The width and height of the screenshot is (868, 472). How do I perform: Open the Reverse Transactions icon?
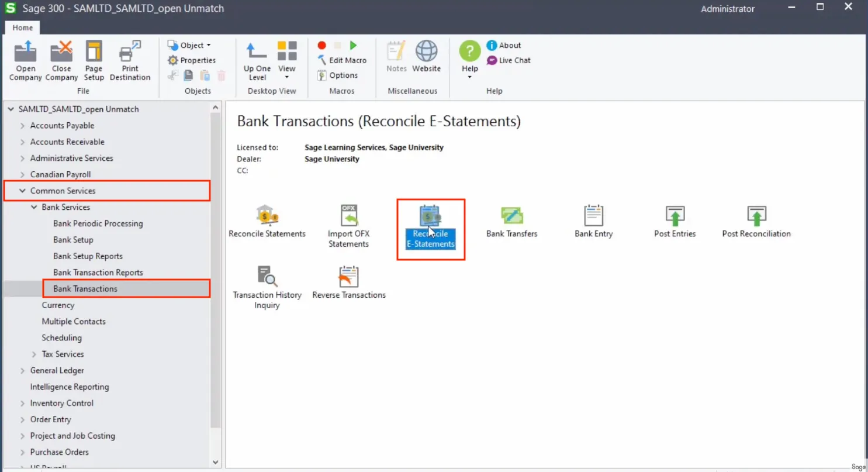point(349,282)
